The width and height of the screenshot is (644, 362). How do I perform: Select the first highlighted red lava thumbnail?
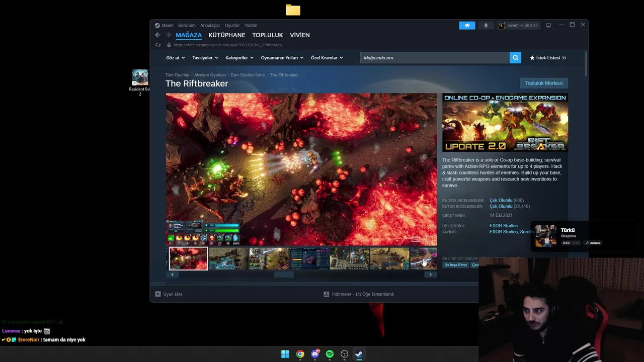[188, 258]
